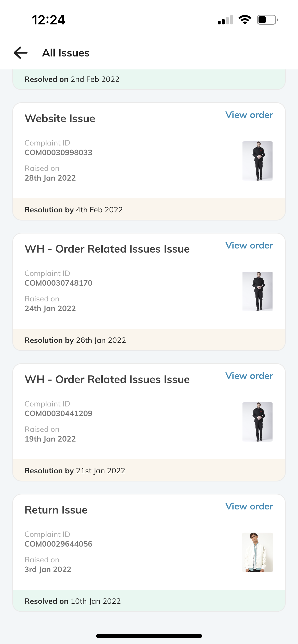Select the Website Issue card title
Viewport: 298px width, 644px height.
pyautogui.click(x=60, y=119)
